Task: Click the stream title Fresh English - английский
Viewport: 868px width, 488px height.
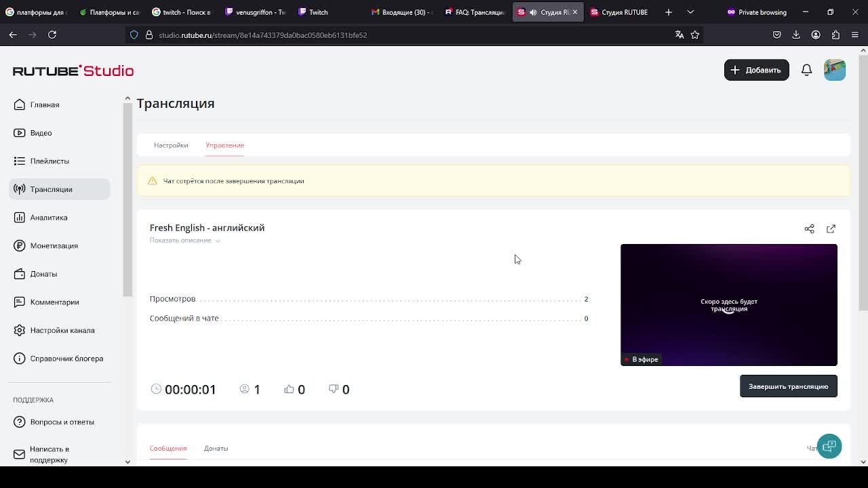Action: (x=207, y=228)
